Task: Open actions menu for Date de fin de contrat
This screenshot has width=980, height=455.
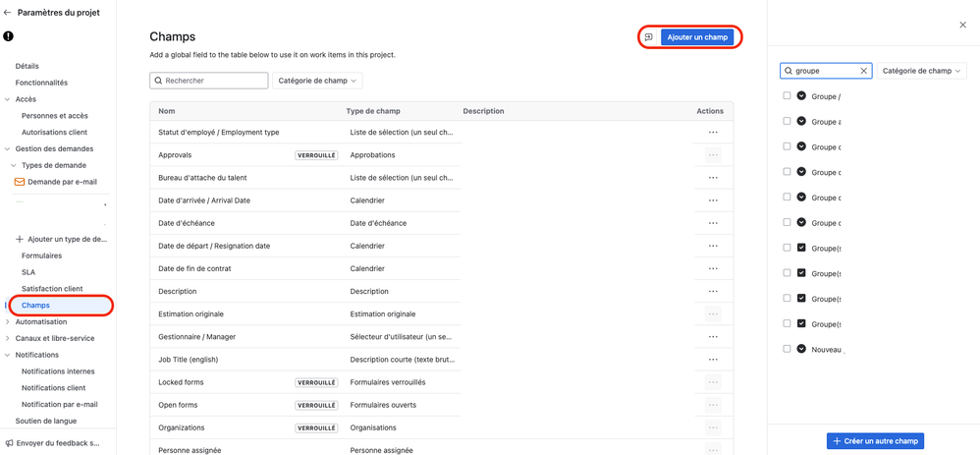Action: coord(713,268)
